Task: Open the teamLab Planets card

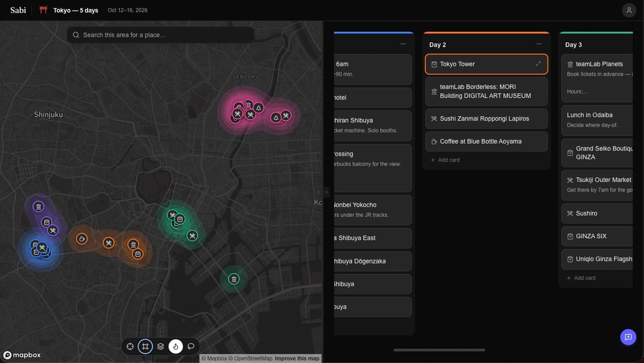Action: (x=597, y=78)
